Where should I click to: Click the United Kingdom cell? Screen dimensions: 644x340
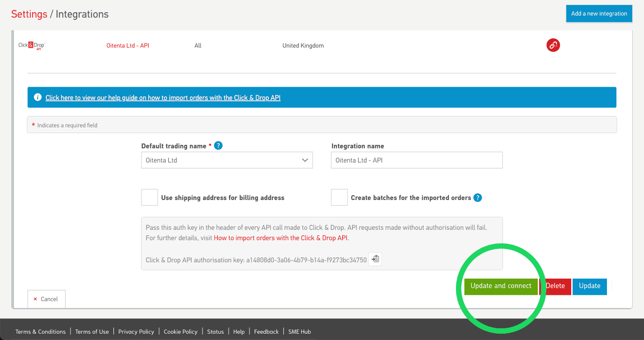(x=303, y=46)
